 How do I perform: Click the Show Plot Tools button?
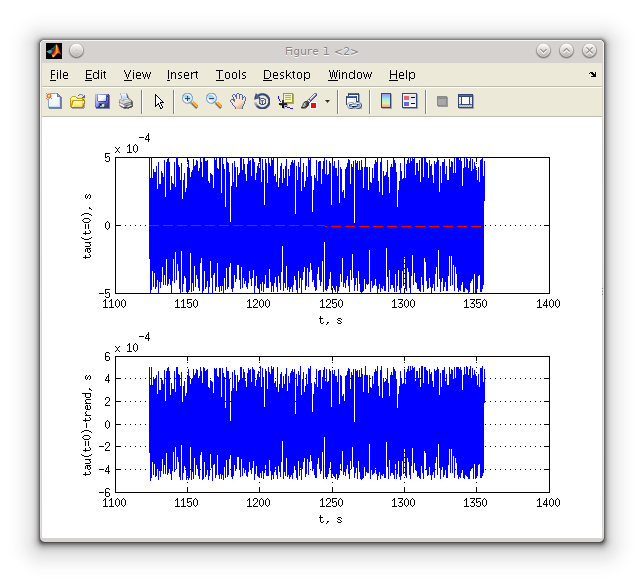466,101
